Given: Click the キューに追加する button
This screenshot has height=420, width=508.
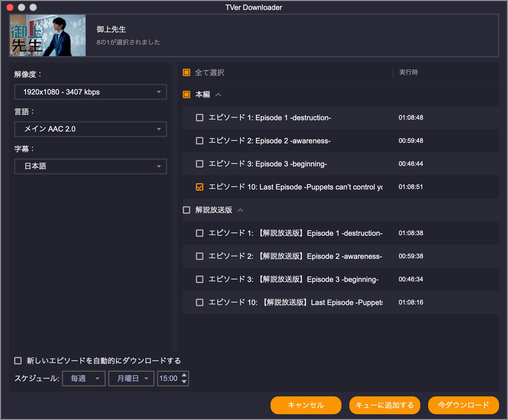Looking at the screenshot, I should (x=384, y=405).
